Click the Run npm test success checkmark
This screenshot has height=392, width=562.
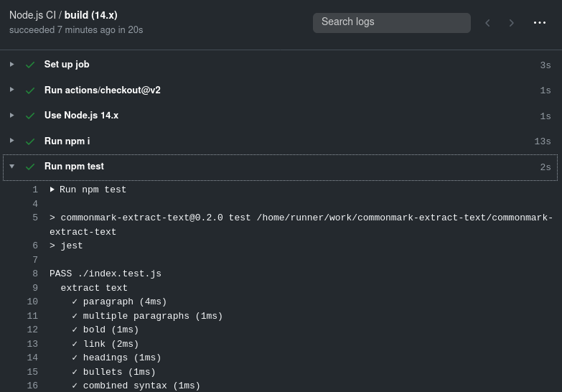click(x=30, y=167)
